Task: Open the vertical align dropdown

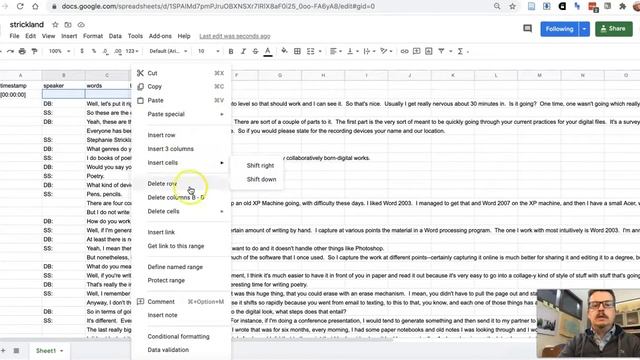Action: click(x=353, y=51)
